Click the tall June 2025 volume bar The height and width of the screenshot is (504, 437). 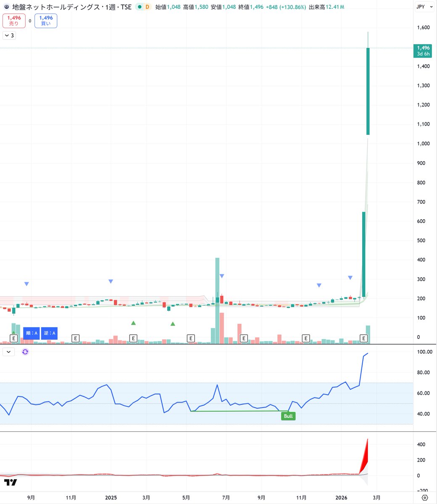pos(217,301)
